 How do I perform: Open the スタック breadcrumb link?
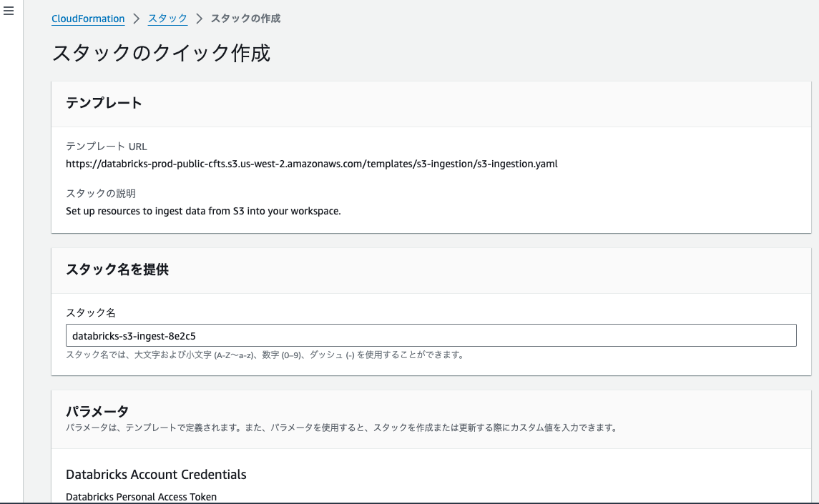click(x=167, y=19)
